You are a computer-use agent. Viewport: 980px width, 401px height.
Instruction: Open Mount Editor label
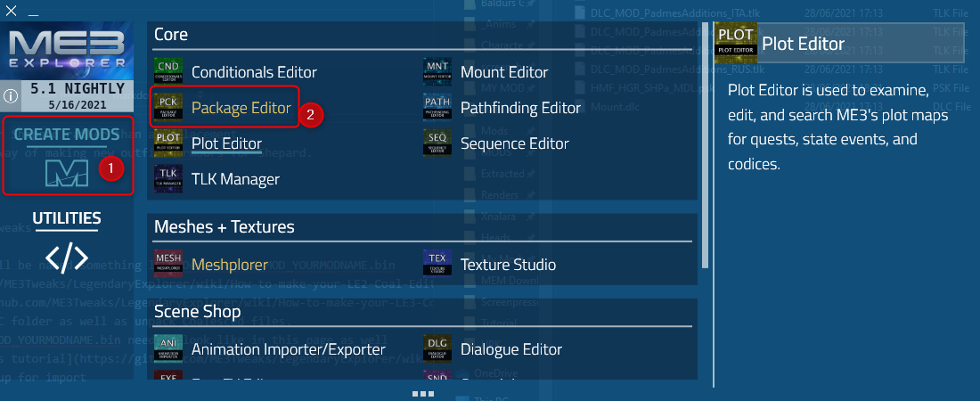click(504, 72)
